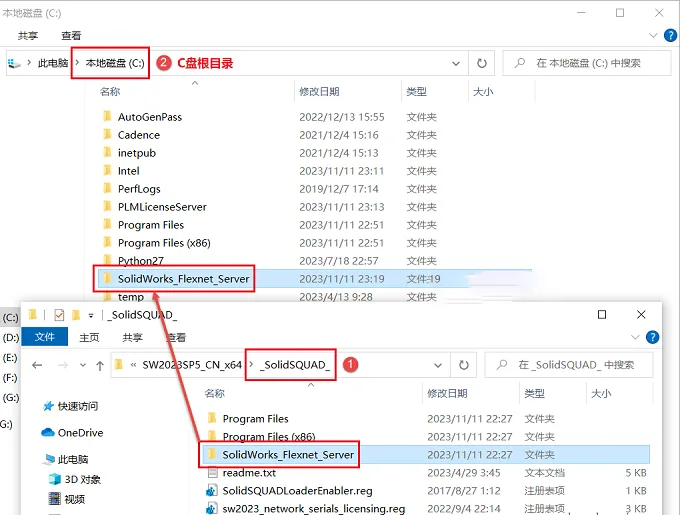This screenshot has width=680, height=515.
Task: Open 视频 in navigation pane
Action: (x=75, y=499)
